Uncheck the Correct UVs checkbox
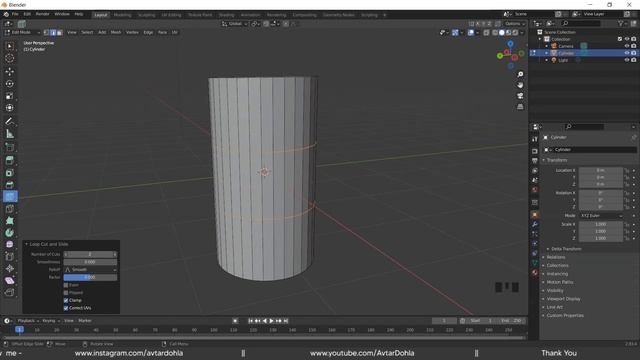The image size is (640, 360). point(66,308)
